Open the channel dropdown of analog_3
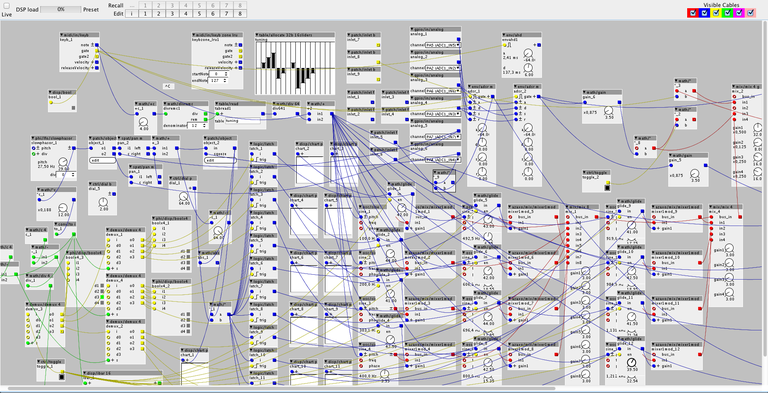768x393 pixels. tap(443, 91)
